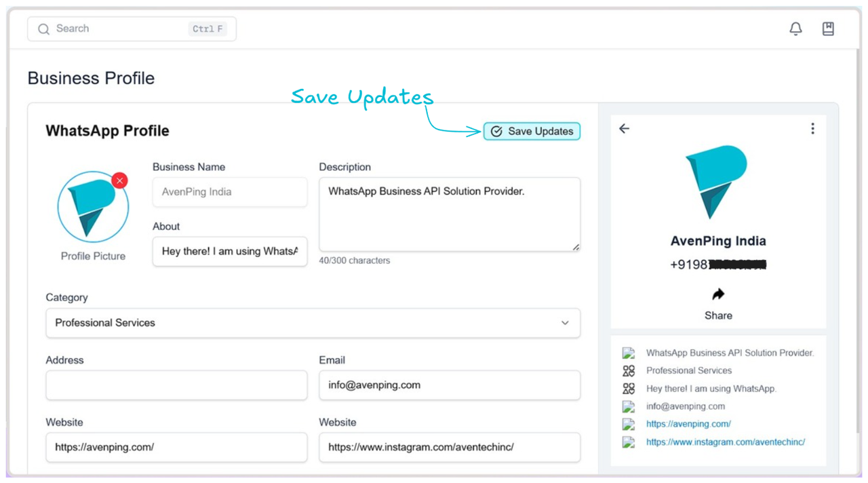Open the Instagram aventechinc link in preview
This screenshot has height=483, width=868.
point(726,442)
